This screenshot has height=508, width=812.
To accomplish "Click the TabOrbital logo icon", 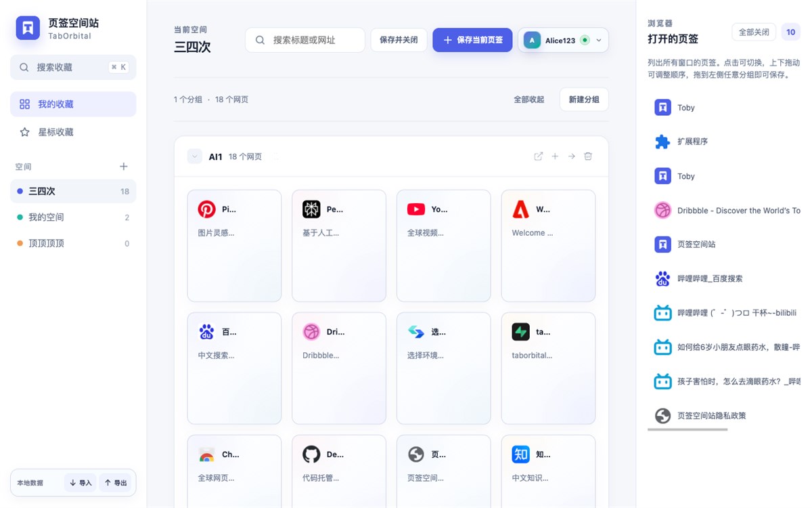I will click(28, 28).
